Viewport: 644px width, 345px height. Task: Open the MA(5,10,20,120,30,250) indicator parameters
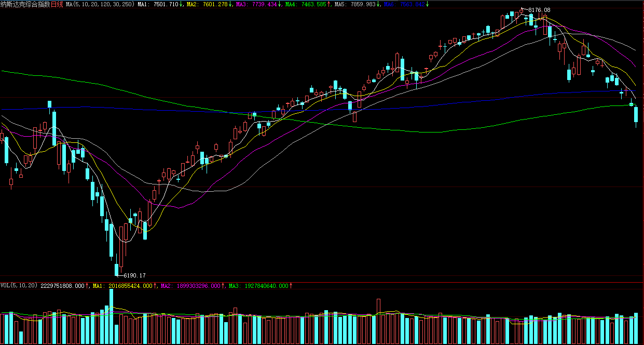tap(100, 4)
